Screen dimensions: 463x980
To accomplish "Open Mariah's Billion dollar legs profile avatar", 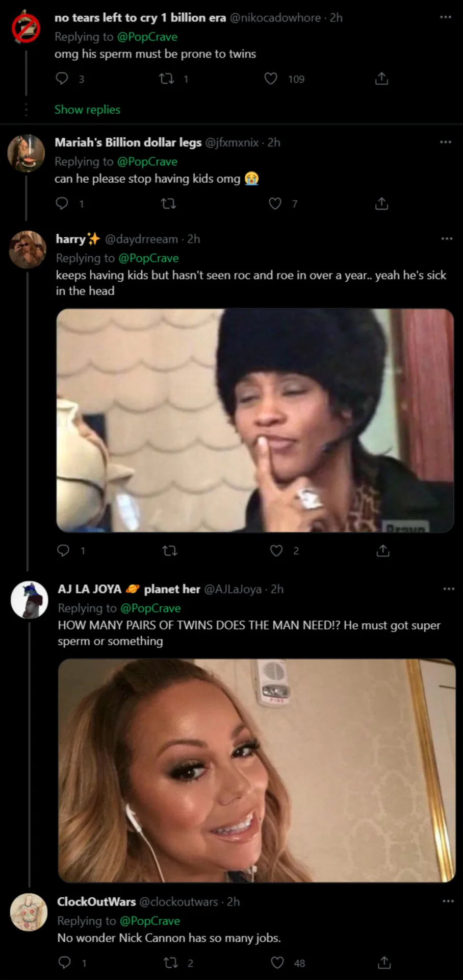I will point(27,153).
